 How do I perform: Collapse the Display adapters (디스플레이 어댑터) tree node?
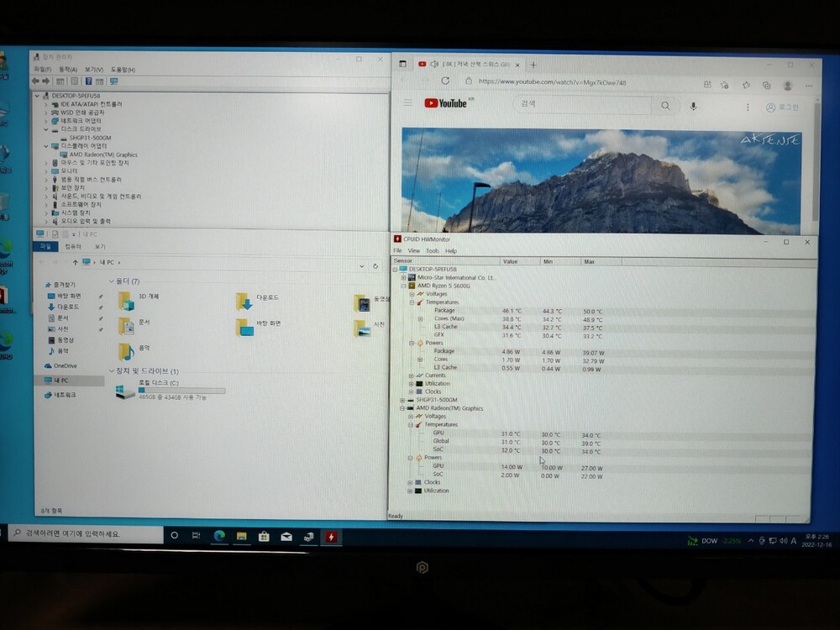click(x=46, y=146)
